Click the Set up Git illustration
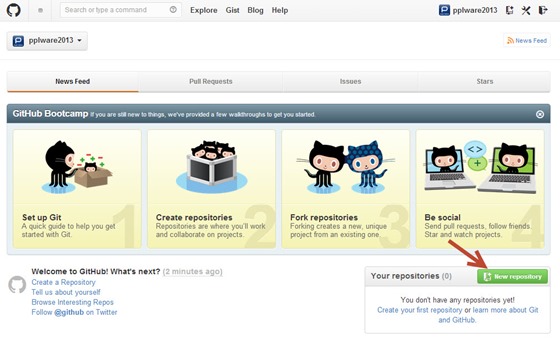Screen dimensions: 560x363 tap(76, 167)
